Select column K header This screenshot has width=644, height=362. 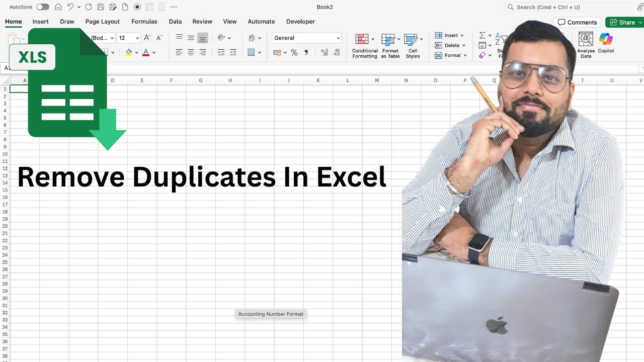[x=318, y=80]
